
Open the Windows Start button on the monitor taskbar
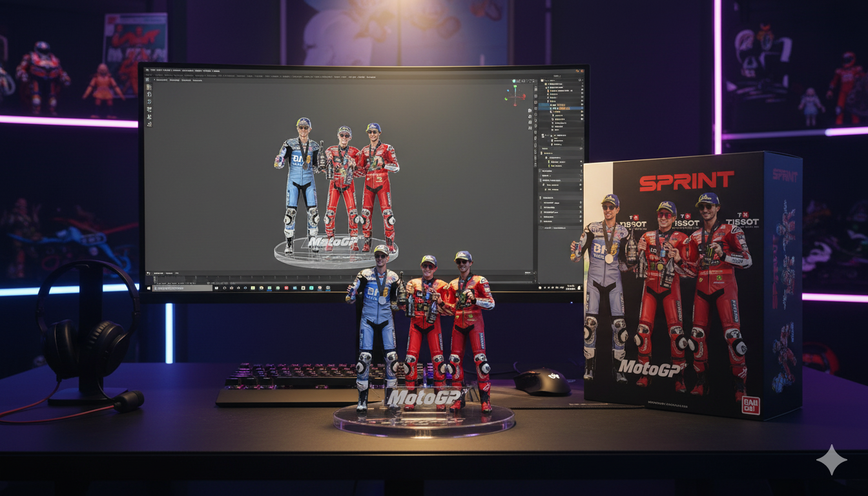tap(149, 288)
